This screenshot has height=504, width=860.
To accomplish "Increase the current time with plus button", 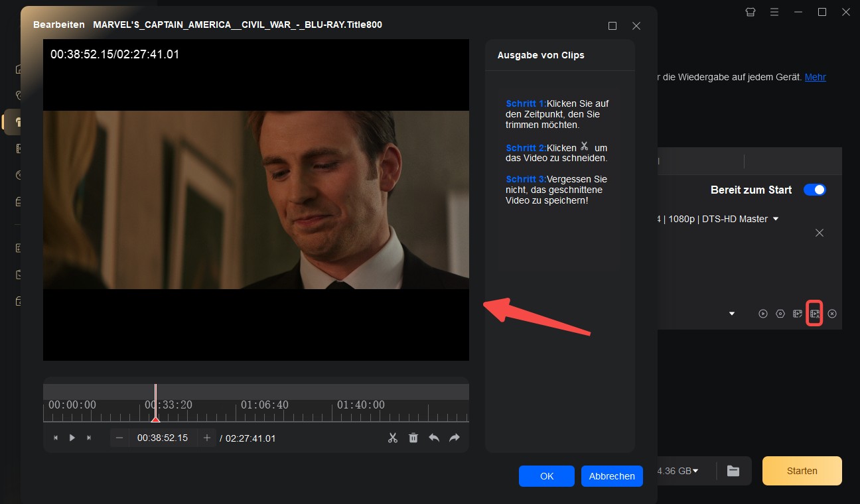I will [207, 438].
